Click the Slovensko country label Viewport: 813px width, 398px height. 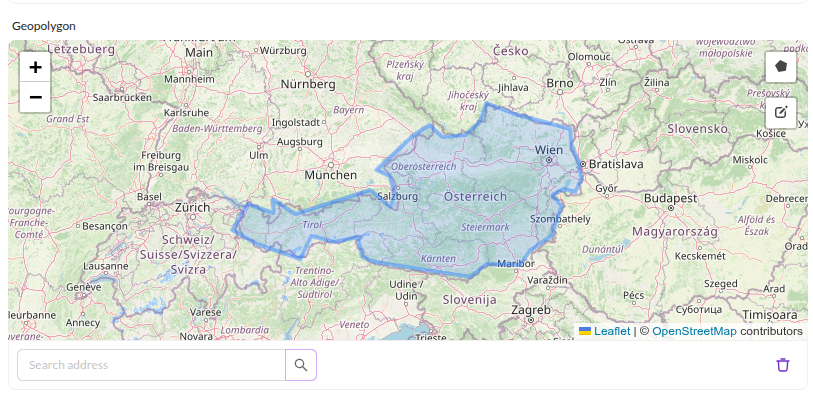(698, 128)
